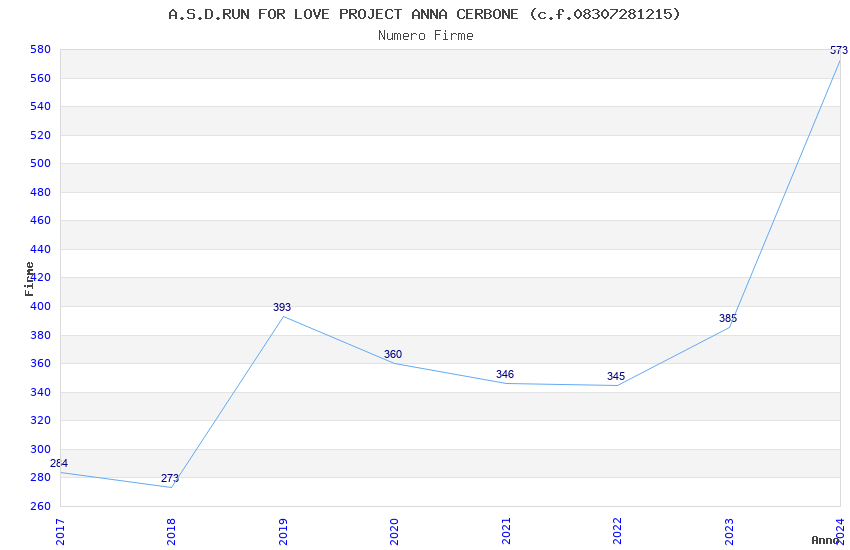The height and width of the screenshot is (550, 850).
Task: Click the 300 y-axis tick value
Action: pyautogui.click(x=41, y=449)
